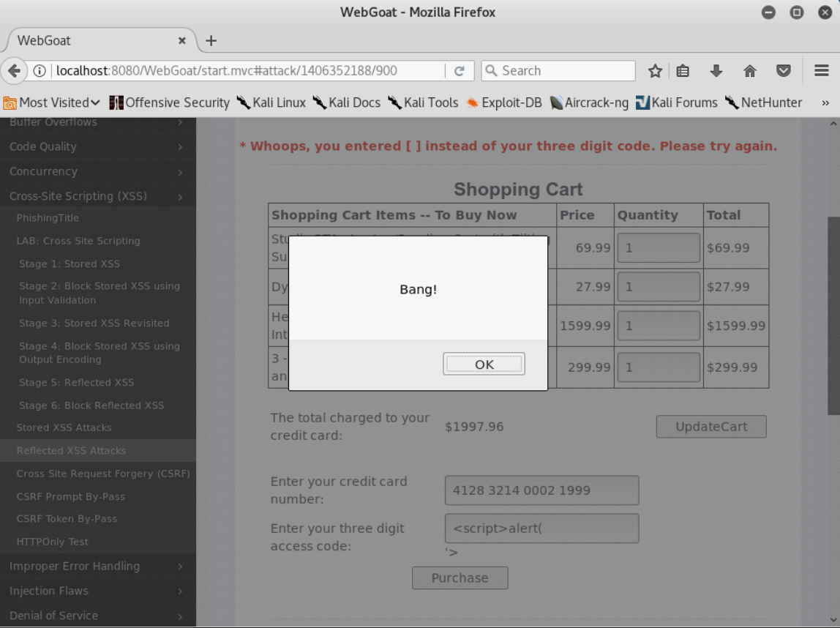
Task: Open CSRF Token By-Pass lesson
Action: (x=67, y=519)
